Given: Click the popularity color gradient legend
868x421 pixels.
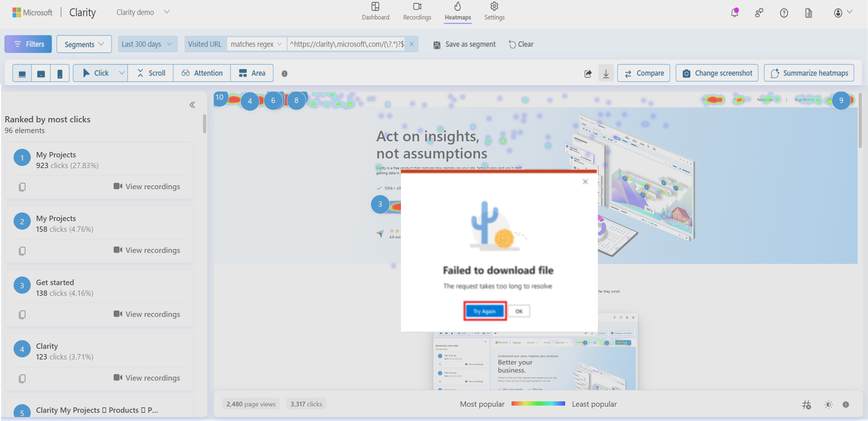Looking at the screenshot, I should pos(538,403).
